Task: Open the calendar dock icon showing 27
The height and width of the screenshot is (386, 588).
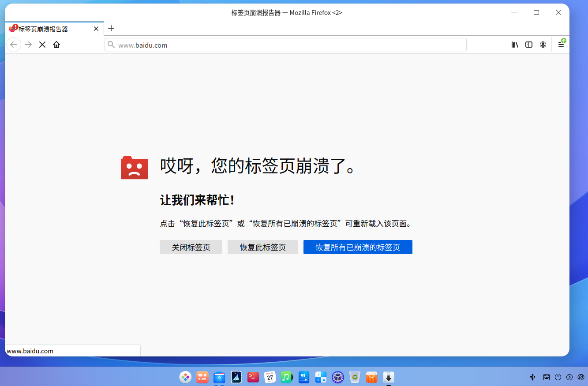Action: pyautogui.click(x=270, y=377)
